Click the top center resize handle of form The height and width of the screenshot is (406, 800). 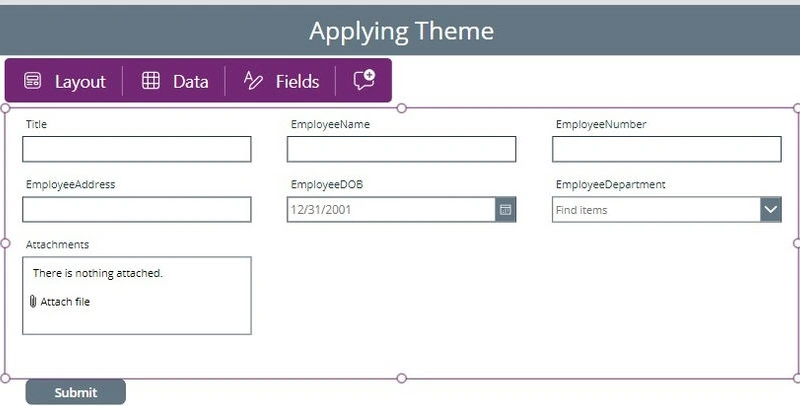402,108
